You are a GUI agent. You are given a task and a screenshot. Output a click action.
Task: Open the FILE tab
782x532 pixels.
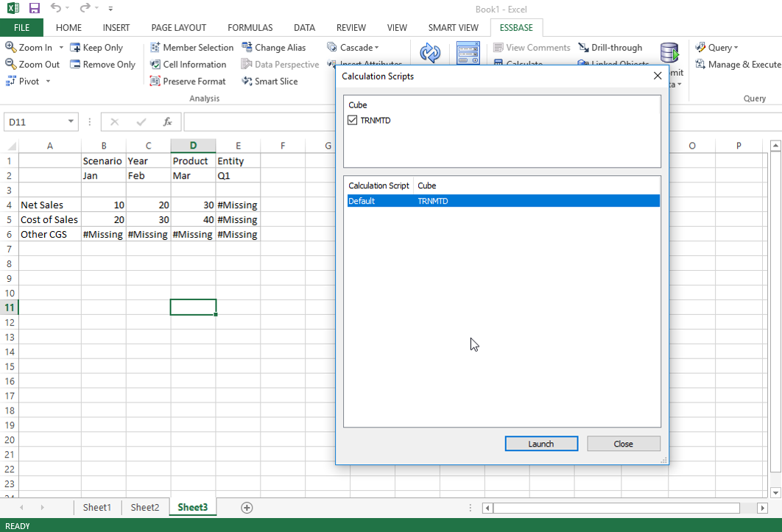21,28
